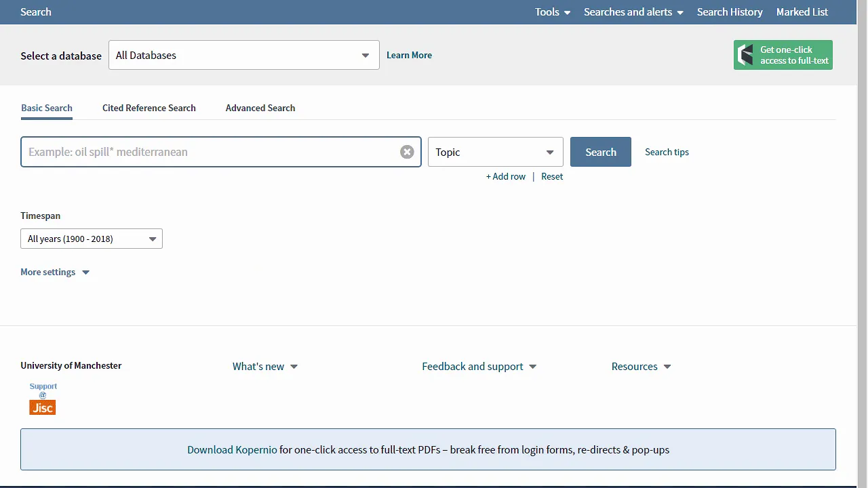This screenshot has height=488, width=868.
Task: Go to Search in top bar
Action: (x=36, y=12)
